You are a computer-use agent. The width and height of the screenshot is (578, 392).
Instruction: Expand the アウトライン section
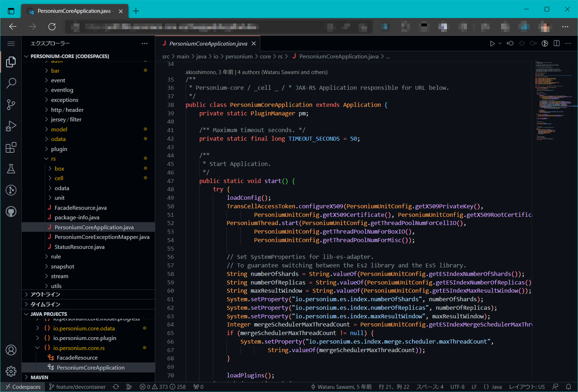(x=89, y=294)
